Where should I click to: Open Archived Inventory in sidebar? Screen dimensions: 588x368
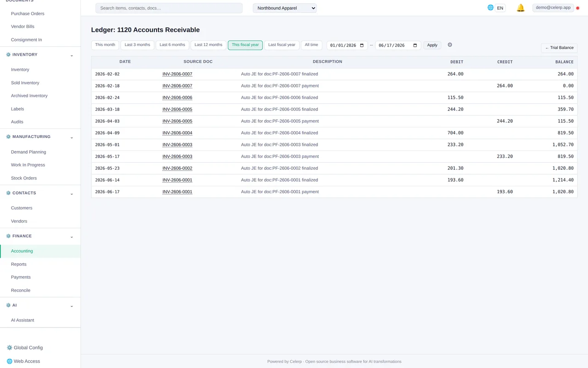29,96
